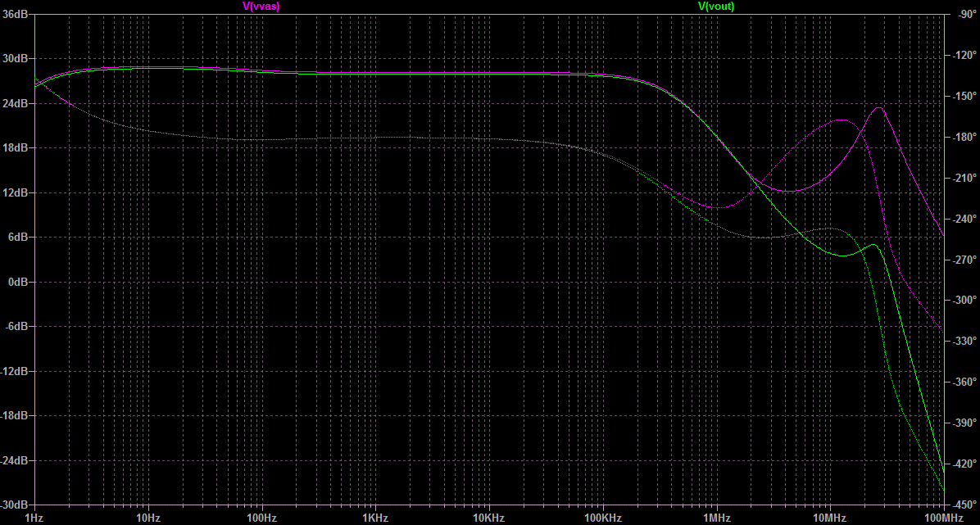Click the 1Hz frequency axis label
This screenshot has width=980, height=525.
(34, 518)
